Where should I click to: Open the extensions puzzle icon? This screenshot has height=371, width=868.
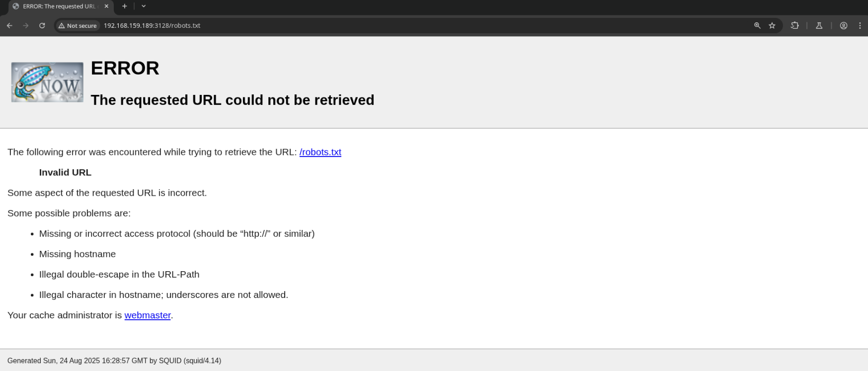795,25
